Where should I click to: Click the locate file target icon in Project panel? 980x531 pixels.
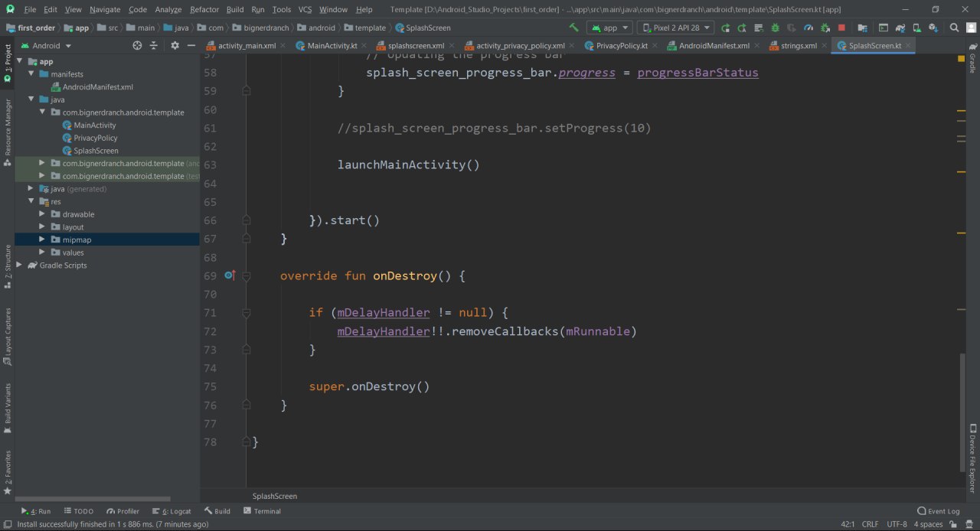(137, 45)
